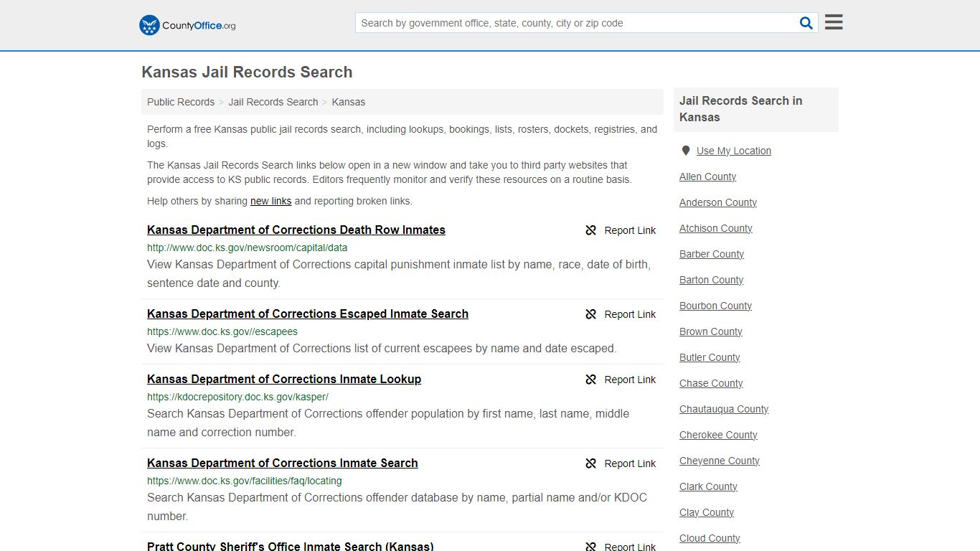Select Clark County
The width and height of the screenshot is (980, 551).
709,486
